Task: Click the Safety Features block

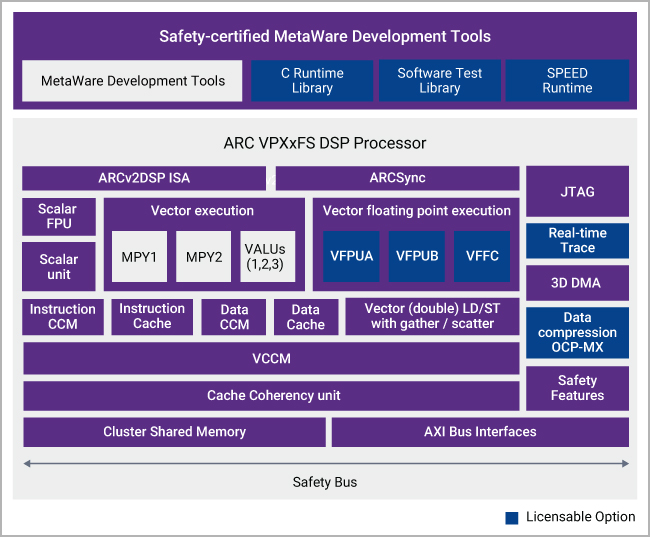Action: pyautogui.click(x=577, y=388)
